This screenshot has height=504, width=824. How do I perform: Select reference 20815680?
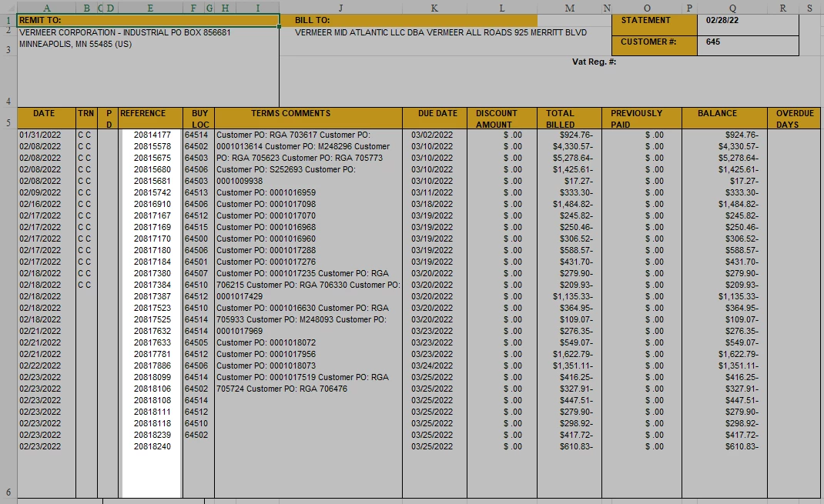[152, 169]
